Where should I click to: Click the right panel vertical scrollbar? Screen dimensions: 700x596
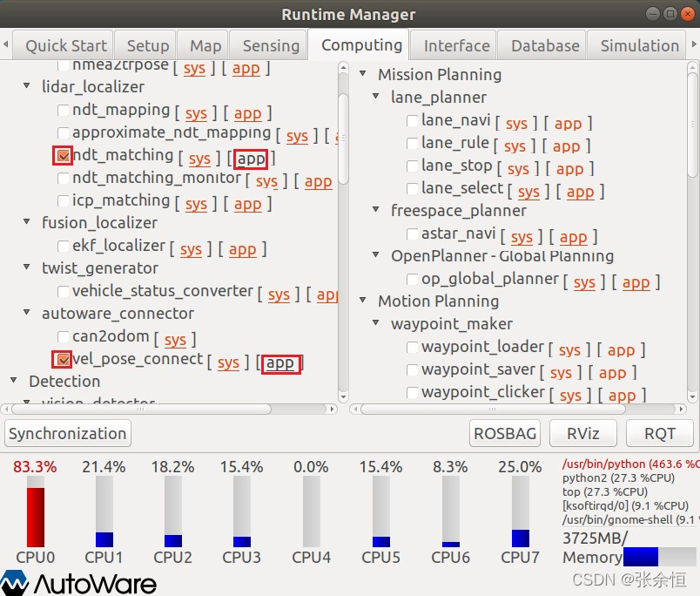[x=692, y=125]
